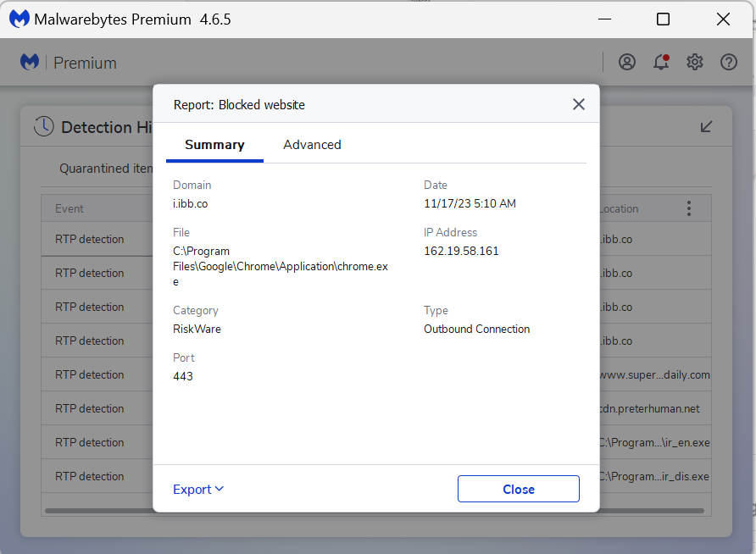Switch to the Advanced tab
The height and width of the screenshot is (554, 756).
pos(312,145)
